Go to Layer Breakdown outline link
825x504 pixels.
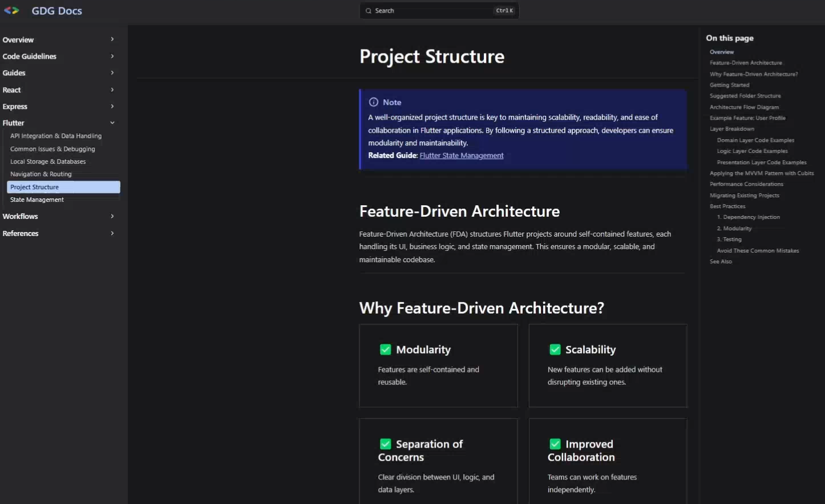click(732, 129)
